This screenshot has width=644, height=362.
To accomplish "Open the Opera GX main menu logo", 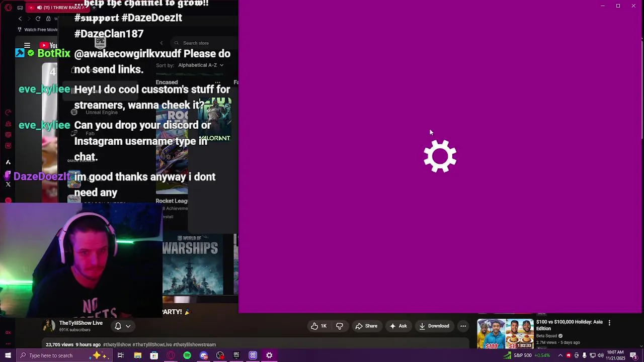I will [8, 8].
